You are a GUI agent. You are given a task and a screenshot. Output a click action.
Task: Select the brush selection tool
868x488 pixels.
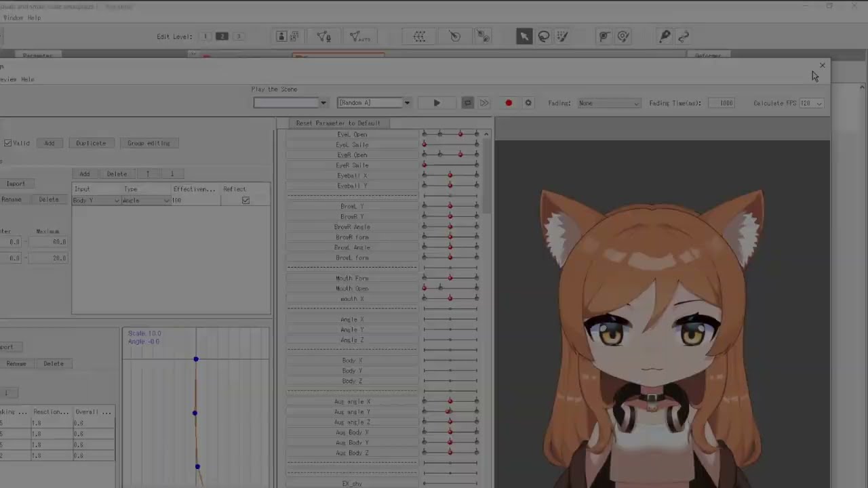click(562, 37)
